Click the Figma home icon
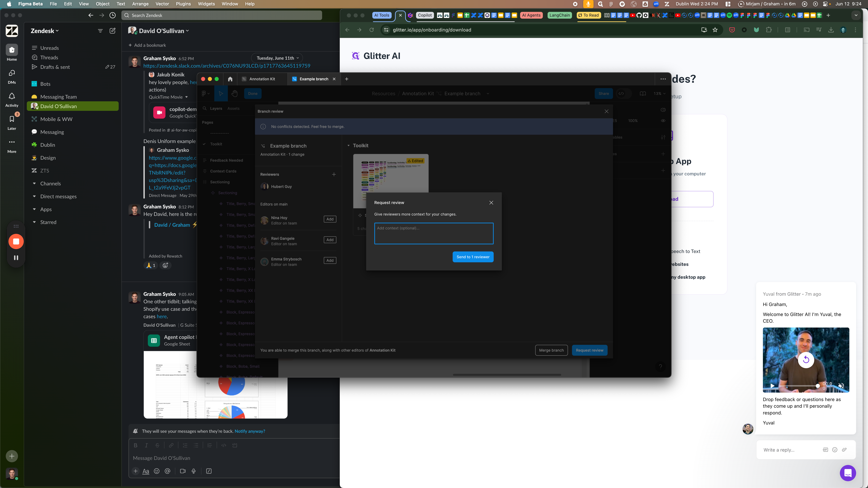This screenshot has height=488, width=868. coord(230,79)
